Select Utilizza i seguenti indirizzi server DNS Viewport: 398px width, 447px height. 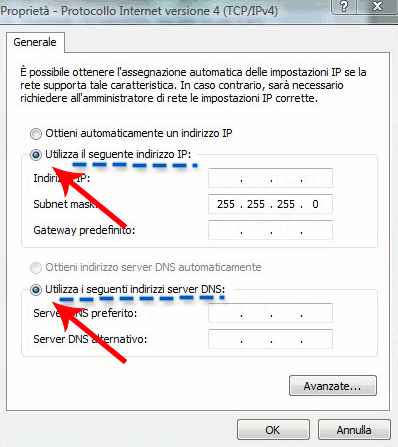[36, 290]
